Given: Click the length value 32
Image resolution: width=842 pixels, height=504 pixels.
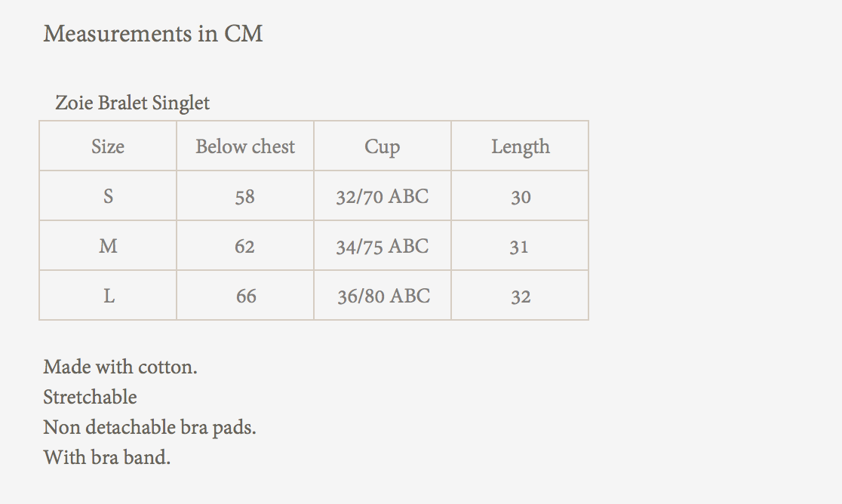Looking at the screenshot, I should pos(521,297).
